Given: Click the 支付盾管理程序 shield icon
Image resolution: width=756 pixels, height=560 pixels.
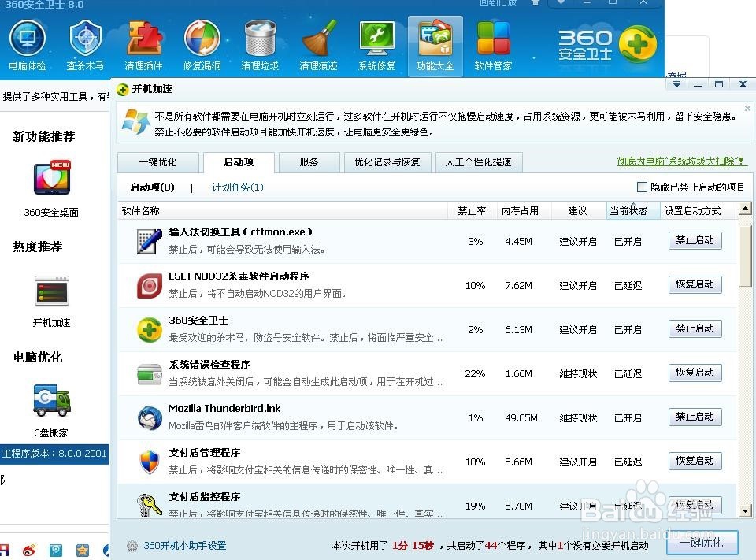Looking at the screenshot, I should 150,462.
